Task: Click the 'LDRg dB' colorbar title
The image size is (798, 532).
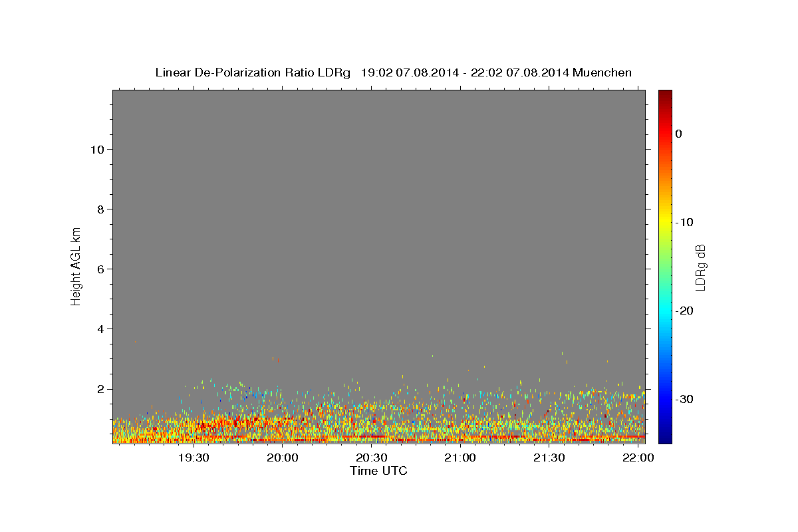Action: pos(700,267)
